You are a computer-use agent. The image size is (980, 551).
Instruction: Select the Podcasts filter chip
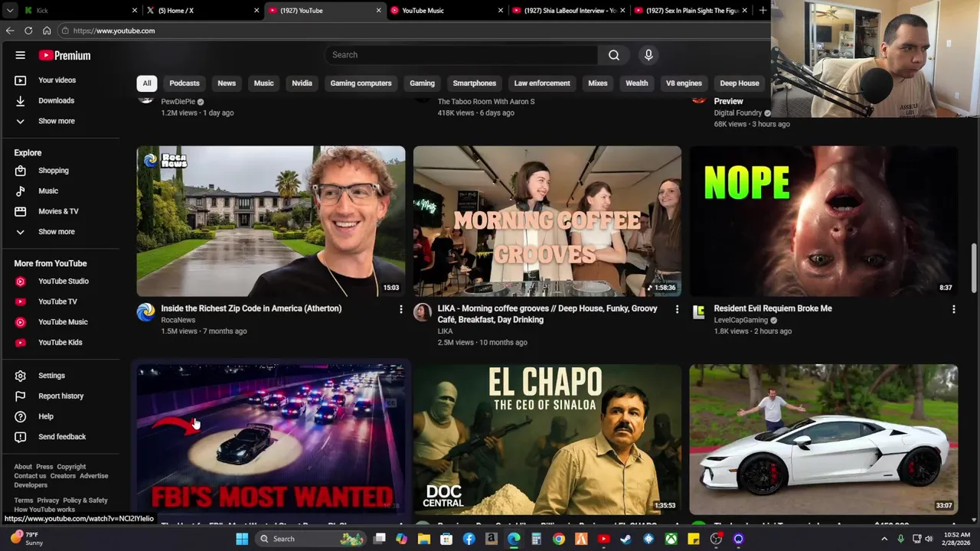(185, 83)
